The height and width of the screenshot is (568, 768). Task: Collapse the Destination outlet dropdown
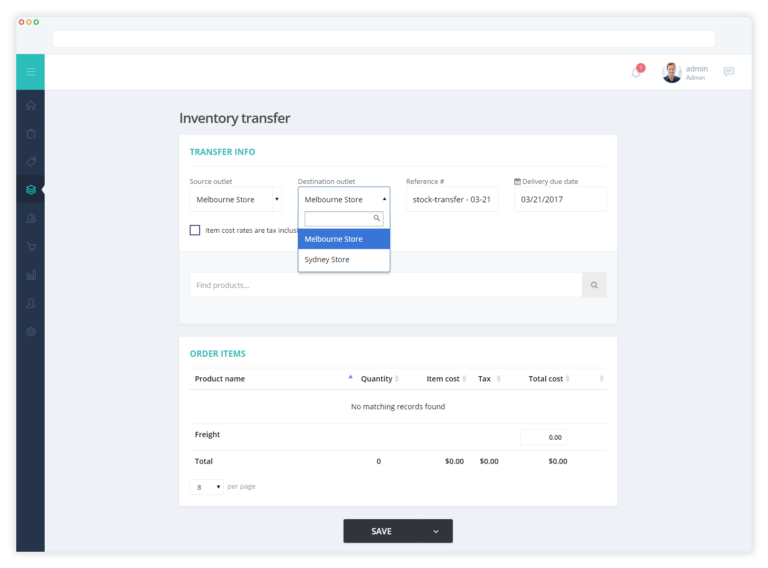point(344,199)
